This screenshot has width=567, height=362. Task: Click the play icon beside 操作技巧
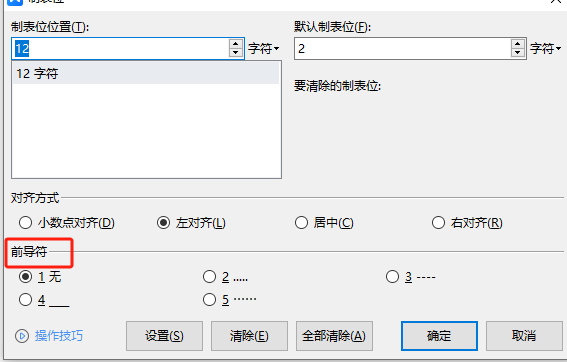(22, 336)
